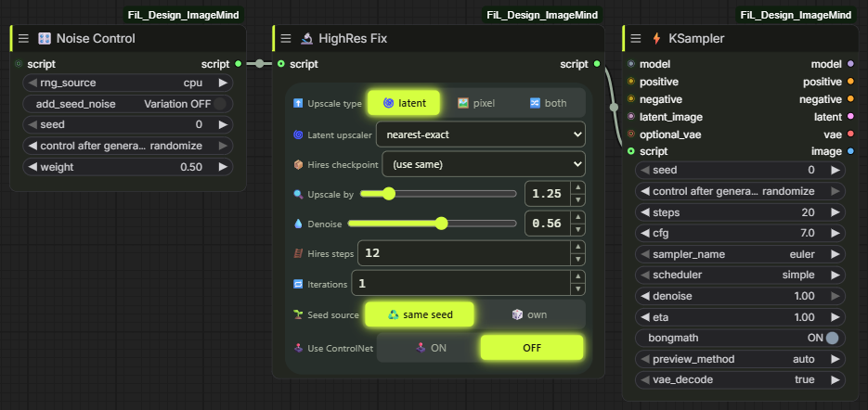This screenshot has width=868, height=410.
Task: Increase Noise Control seed with right arrow
Action: [x=223, y=125]
